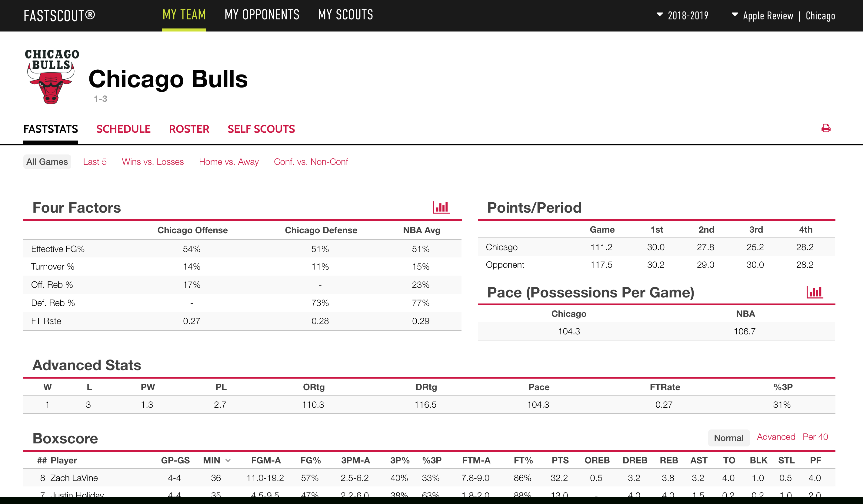The width and height of the screenshot is (863, 504).
Task: Click the MIN column sort arrow
Action: pos(230,461)
